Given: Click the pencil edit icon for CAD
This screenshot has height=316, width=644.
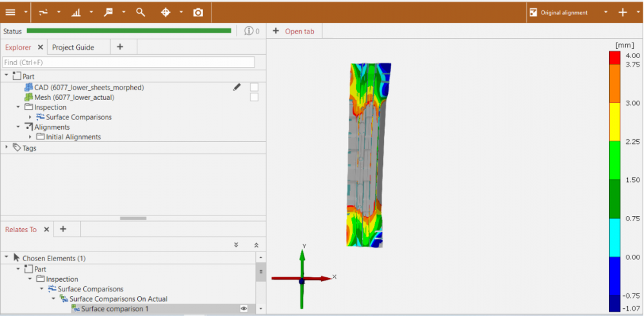Looking at the screenshot, I should pyautogui.click(x=237, y=87).
